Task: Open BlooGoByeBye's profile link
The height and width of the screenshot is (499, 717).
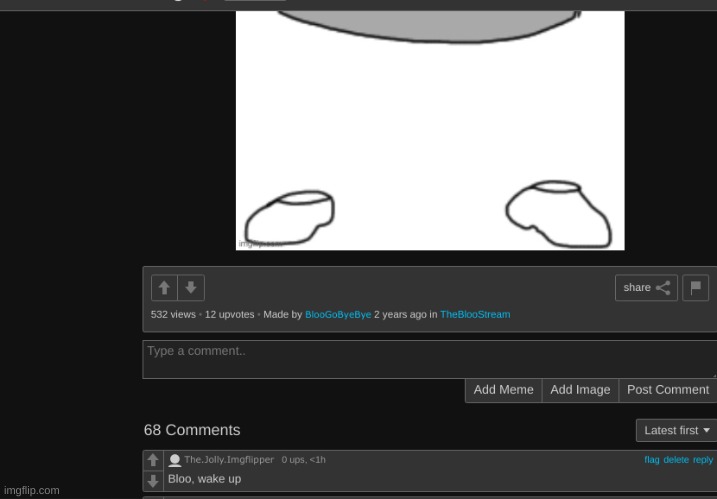Action: (x=338, y=314)
